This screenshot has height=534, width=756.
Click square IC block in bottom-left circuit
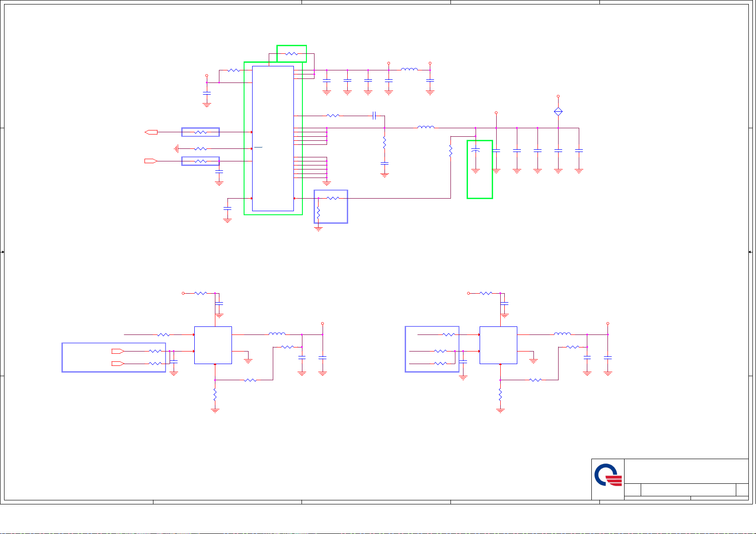(x=213, y=345)
